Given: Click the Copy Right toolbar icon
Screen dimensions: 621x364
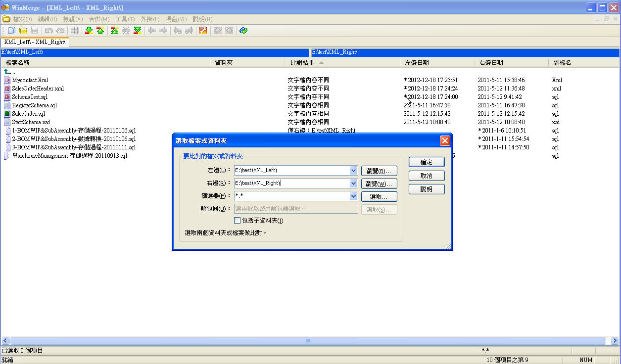Looking at the screenshot, I should [x=152, y=31].
